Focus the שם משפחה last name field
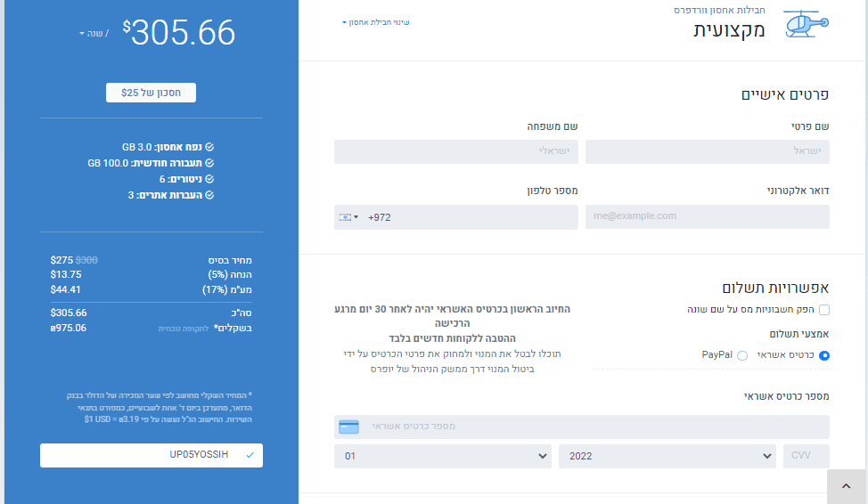868x504 pixels. point(456,151)
